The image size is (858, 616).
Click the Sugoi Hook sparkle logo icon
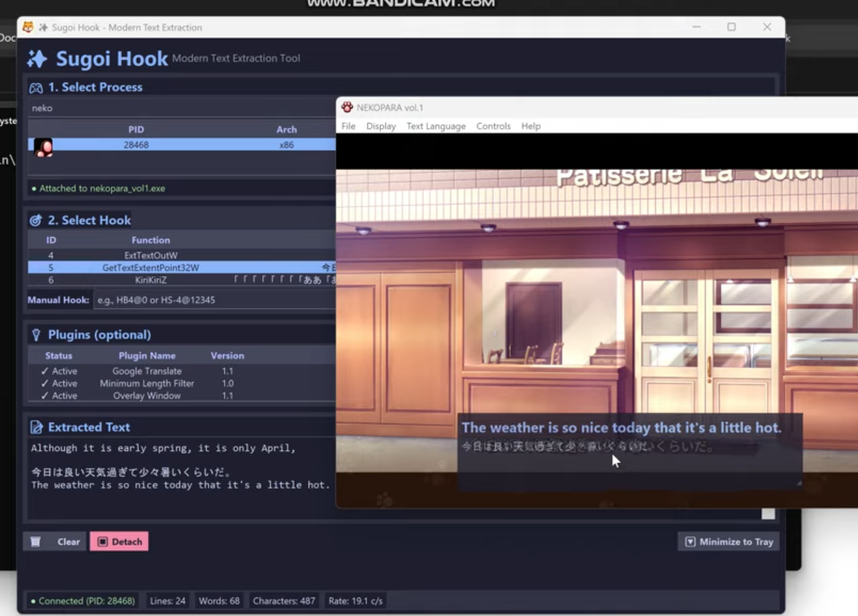coord(37,59)
